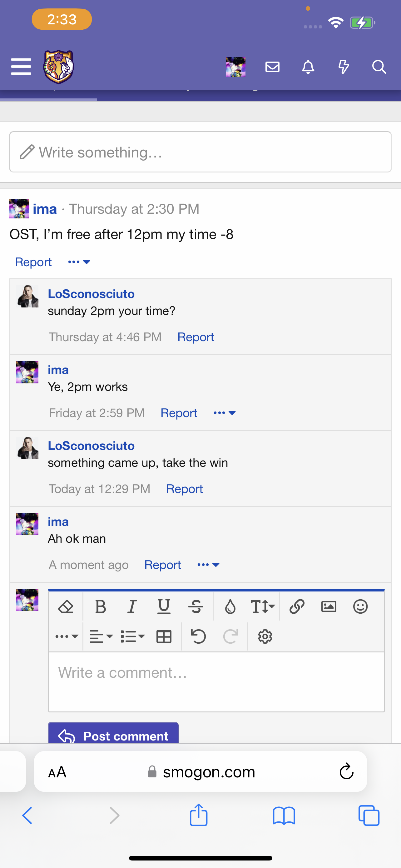Viewport: 401px width, 868px height.
Task: Expand the text alignment dropdown
Action: [x=101, y=636]
